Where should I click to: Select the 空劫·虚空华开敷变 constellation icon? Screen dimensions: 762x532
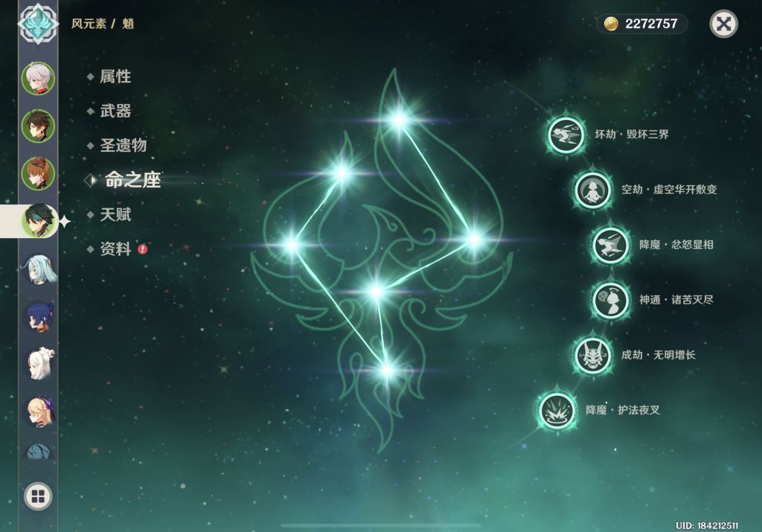click(x=592, y=190)
